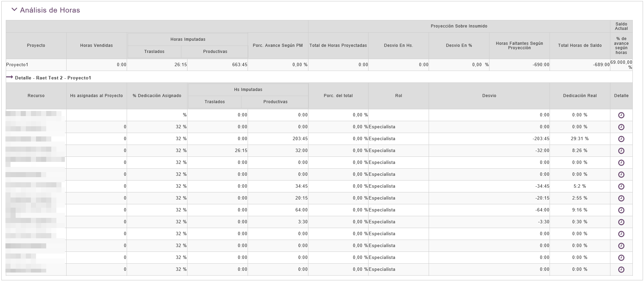Viewport: 644px width, 281px height.
Task: Click the Rol column header
Action: pos(398,96)
